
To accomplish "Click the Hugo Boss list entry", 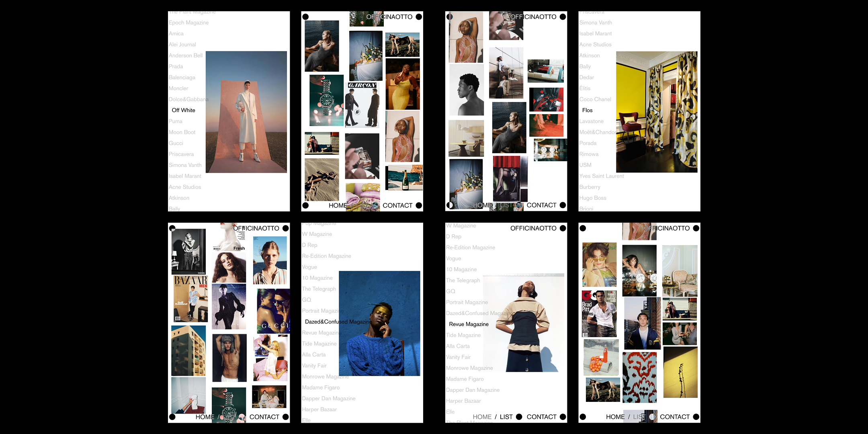I will click(592, 198).
